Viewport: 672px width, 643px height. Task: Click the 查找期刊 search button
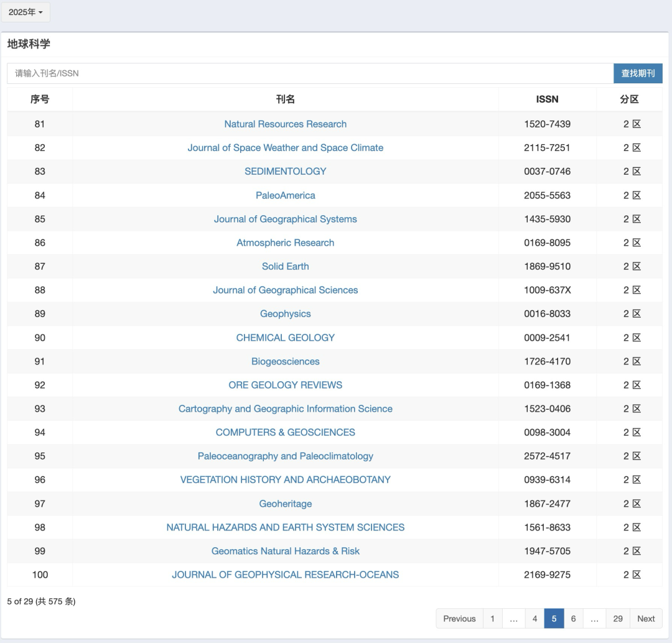[638, 73]
